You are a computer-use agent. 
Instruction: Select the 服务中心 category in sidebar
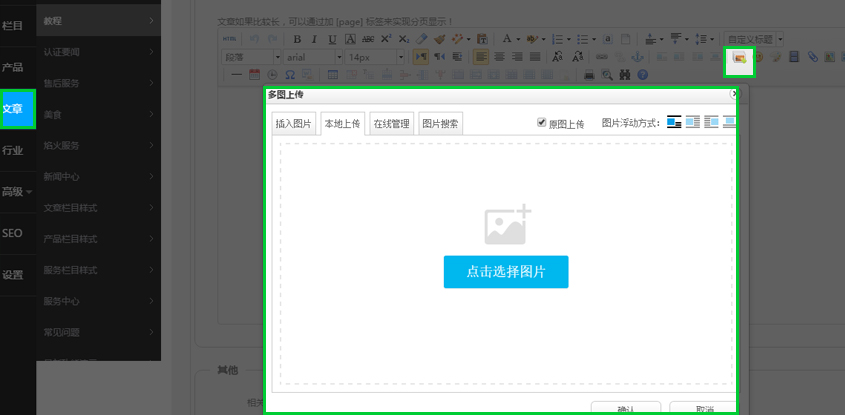[99, 301]
